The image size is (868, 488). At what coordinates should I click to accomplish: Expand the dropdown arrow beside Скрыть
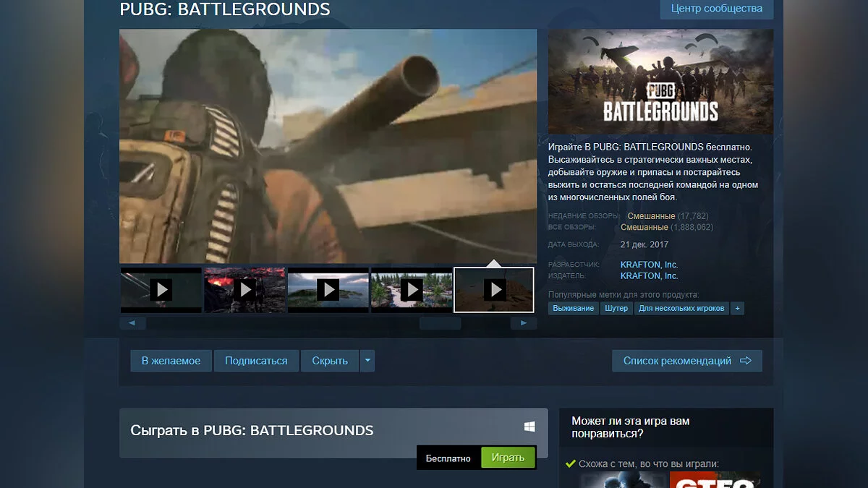367,361
